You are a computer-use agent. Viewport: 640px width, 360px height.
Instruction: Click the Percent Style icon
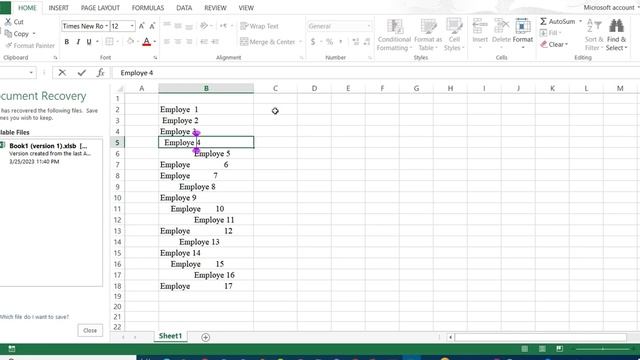[x=329, y=42]
